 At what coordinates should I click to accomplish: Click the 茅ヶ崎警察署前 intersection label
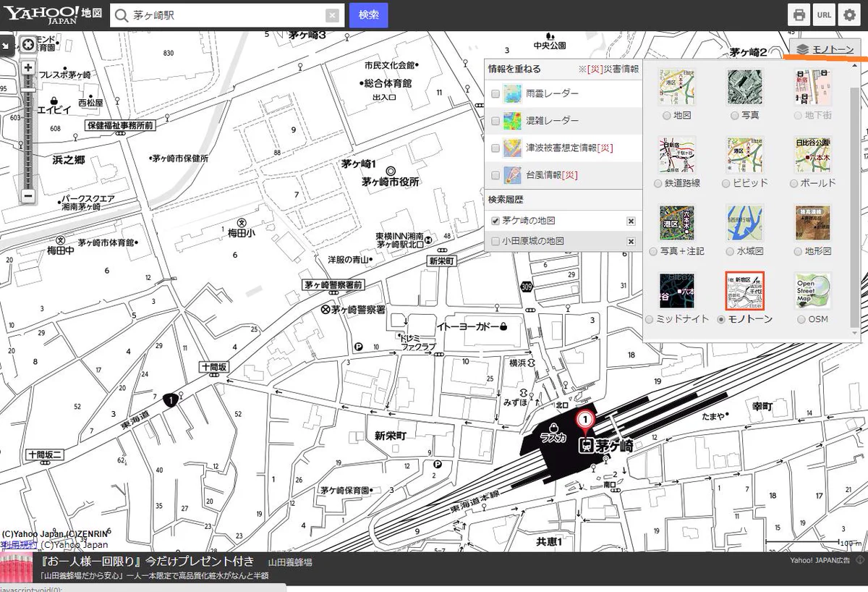pyautogui.click(x=333, y=284)
